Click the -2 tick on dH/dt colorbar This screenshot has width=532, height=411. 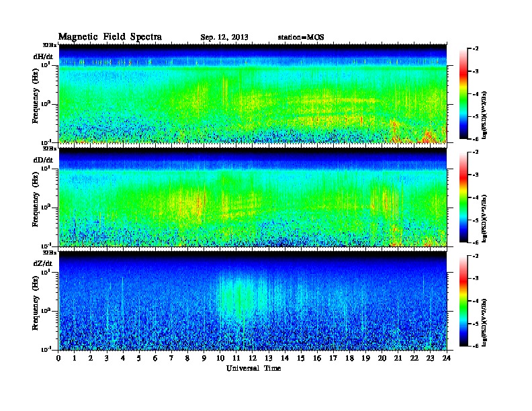coord(476,49)
